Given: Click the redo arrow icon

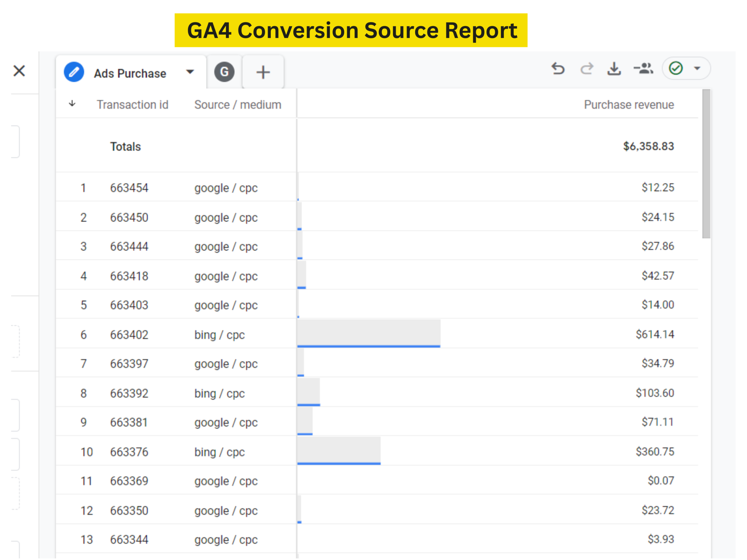Looking at the screenshot, I should click(x=587, y=69).
